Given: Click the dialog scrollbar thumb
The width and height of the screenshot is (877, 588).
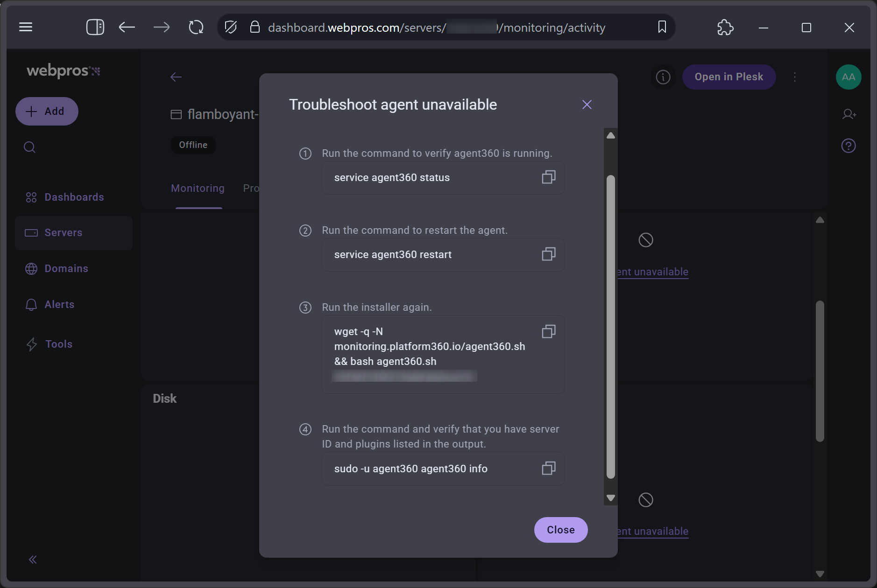Looking at the screenshot, I should point(610,327).
